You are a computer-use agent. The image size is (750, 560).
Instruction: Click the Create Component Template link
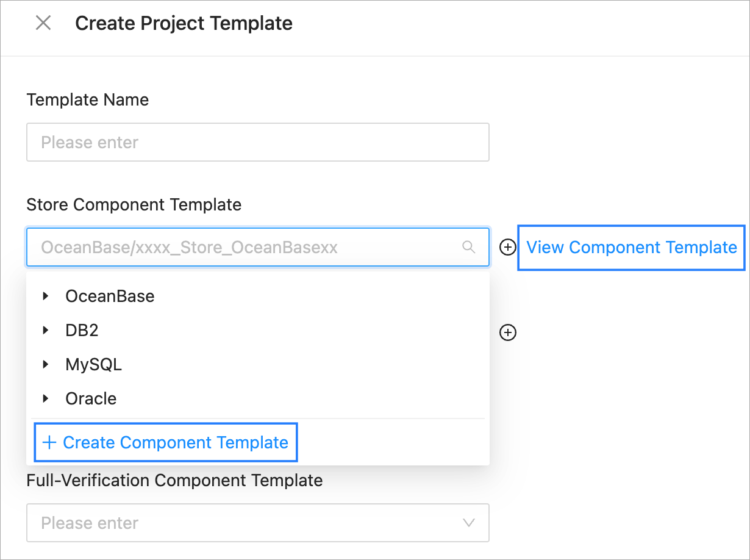click(175, 442)
